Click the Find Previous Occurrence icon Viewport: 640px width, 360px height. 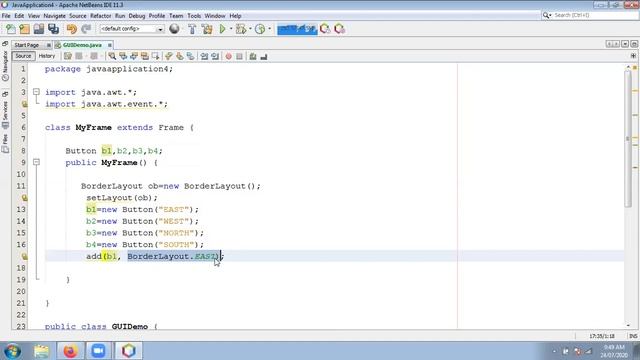tap(122, 56)
